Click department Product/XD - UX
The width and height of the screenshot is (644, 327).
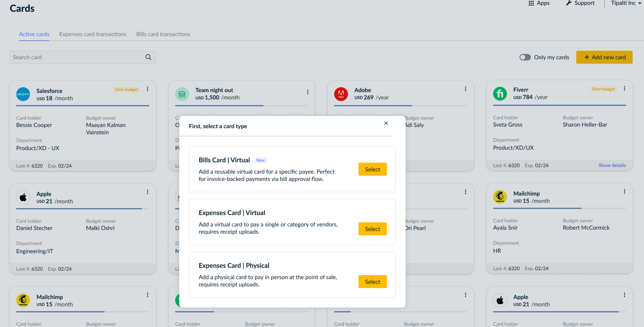point(38,148)
